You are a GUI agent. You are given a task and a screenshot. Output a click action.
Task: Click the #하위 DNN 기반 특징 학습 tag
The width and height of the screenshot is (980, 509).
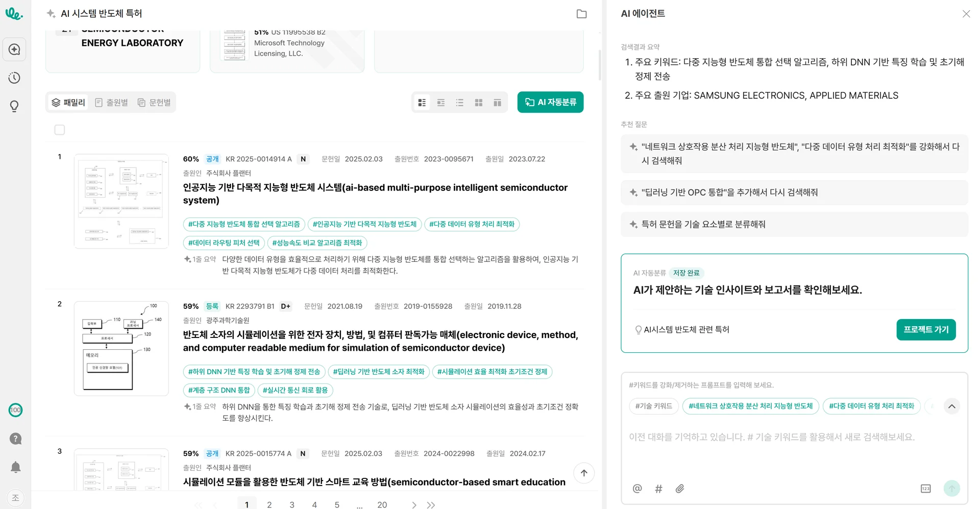[x=254, y=372]
